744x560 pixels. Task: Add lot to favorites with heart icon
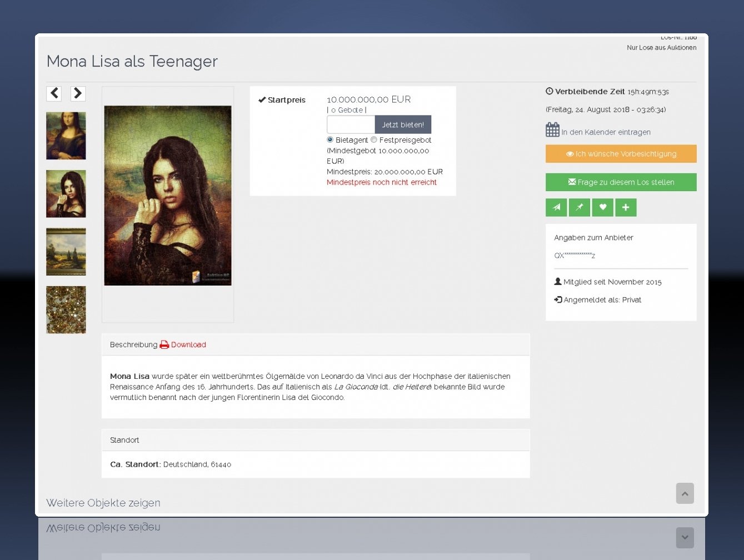pyautogui.click(x=603, y=207)
